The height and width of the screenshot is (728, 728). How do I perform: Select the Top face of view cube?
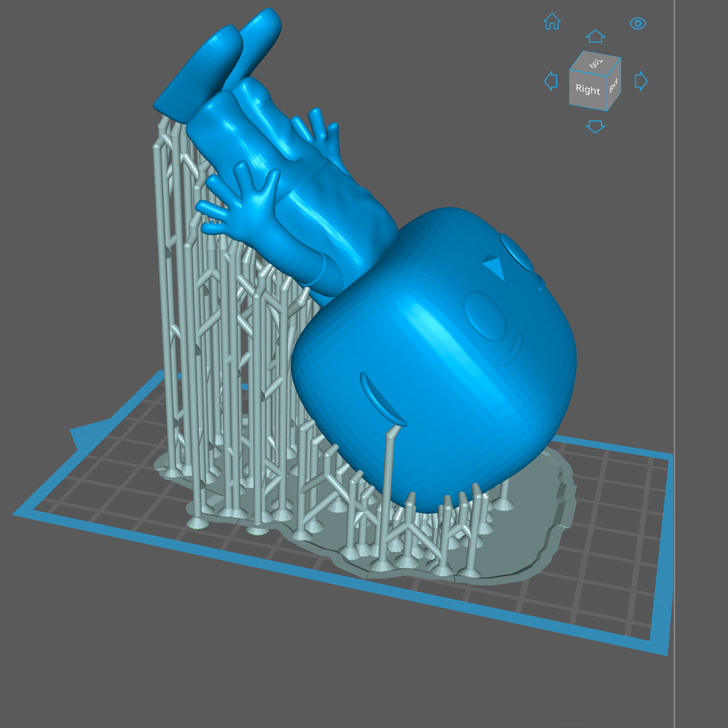point(596,63)
